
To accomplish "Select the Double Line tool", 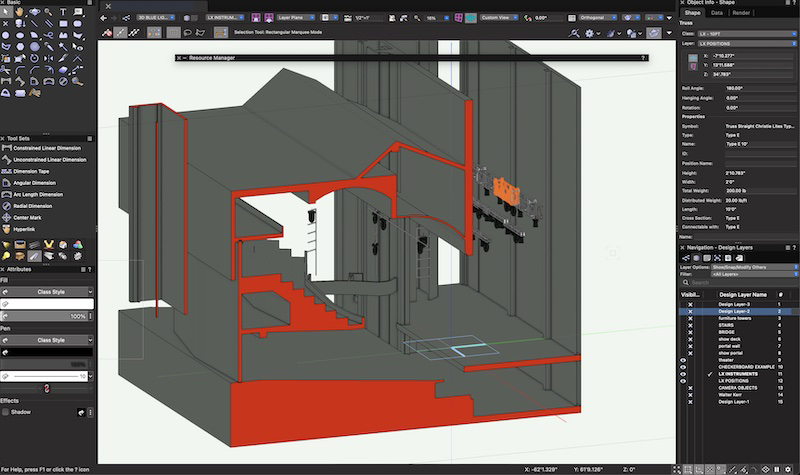I will [x=48, y=23].
